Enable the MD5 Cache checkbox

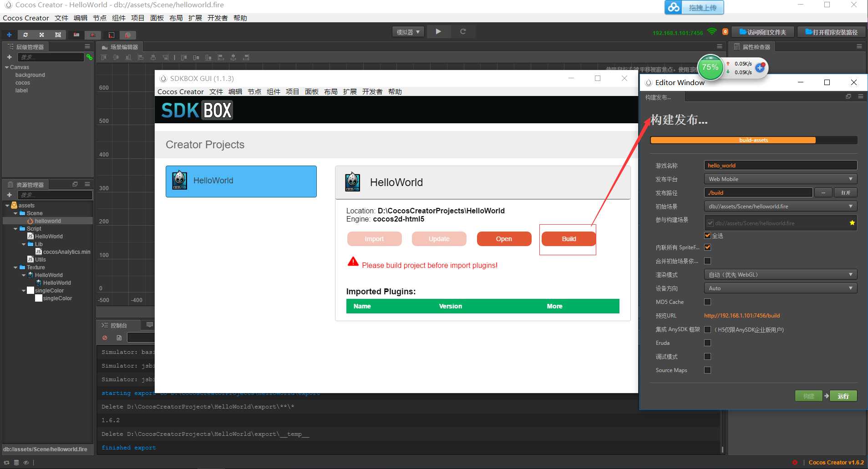pyautogui.click(x=707, y=302)
